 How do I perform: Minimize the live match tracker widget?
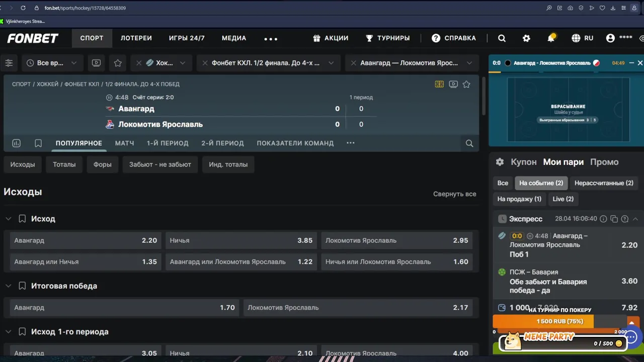tap(631, 63)
